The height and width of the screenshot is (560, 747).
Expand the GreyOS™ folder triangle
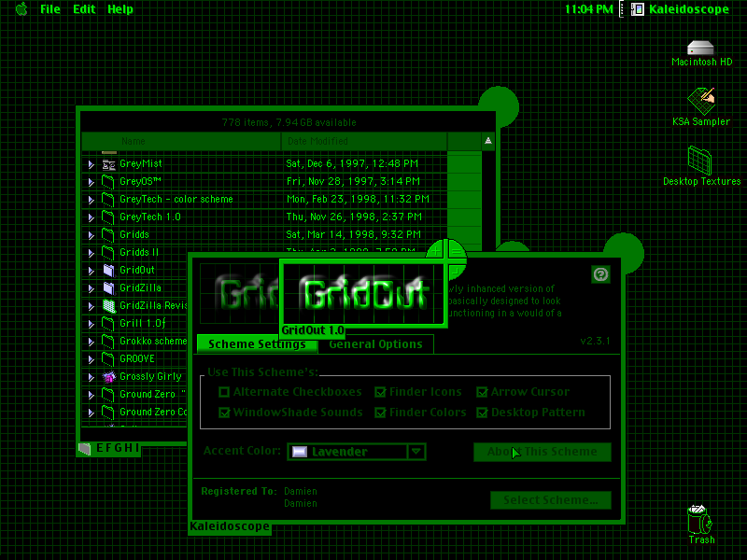click(x=91, y=182)
